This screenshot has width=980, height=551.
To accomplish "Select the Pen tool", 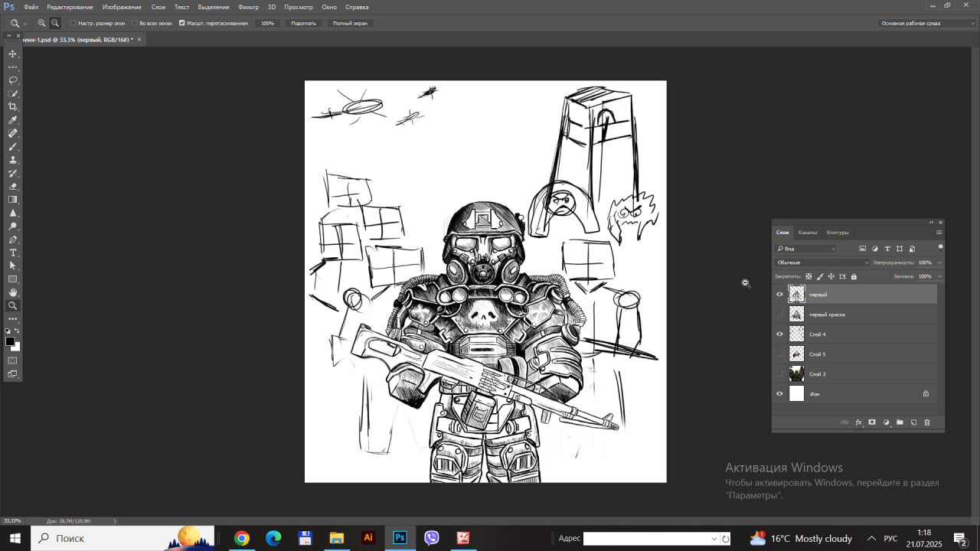I will tap(12, 240).
